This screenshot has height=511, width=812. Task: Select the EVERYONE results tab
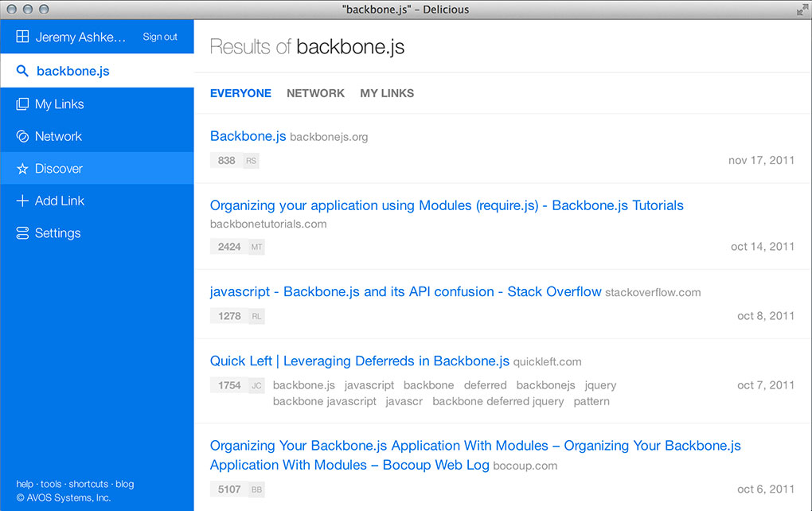[240, 93]
